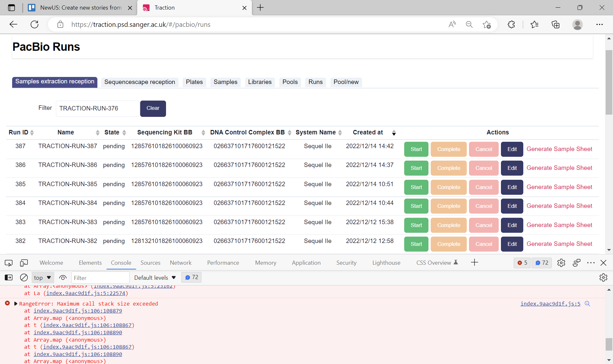The height and width of the screenshot is (364, 613).
Task: Open the top execution context dropdown
Action: coord(42,277)
